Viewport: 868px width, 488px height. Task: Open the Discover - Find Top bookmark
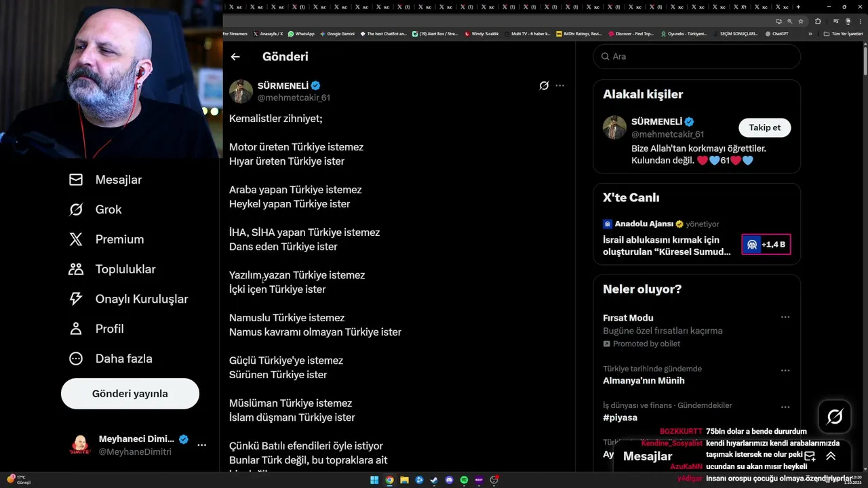pos(631,34)
